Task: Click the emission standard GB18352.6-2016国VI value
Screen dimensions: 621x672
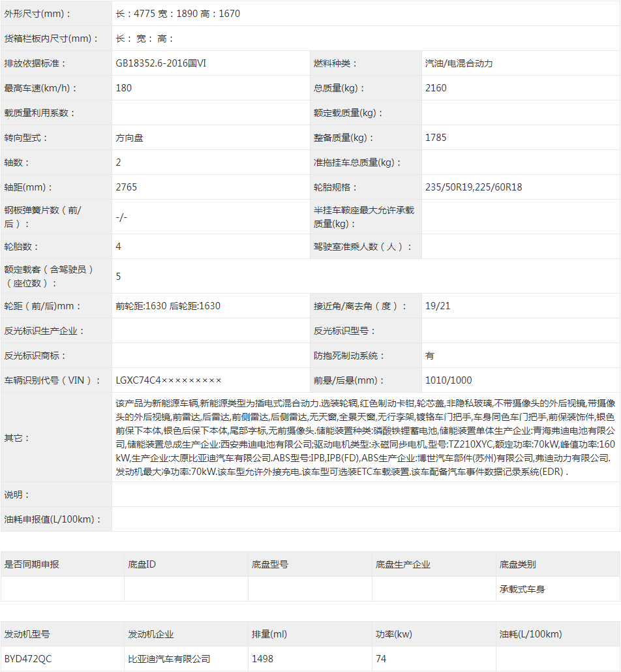Action: 160,63
